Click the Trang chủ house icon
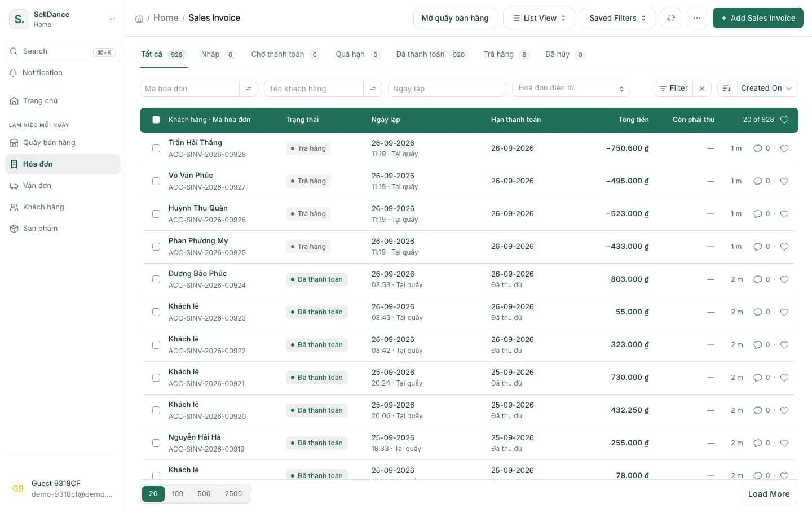Image resolution: width=812 pixels, height=508 pixels. tap(14, 101)
